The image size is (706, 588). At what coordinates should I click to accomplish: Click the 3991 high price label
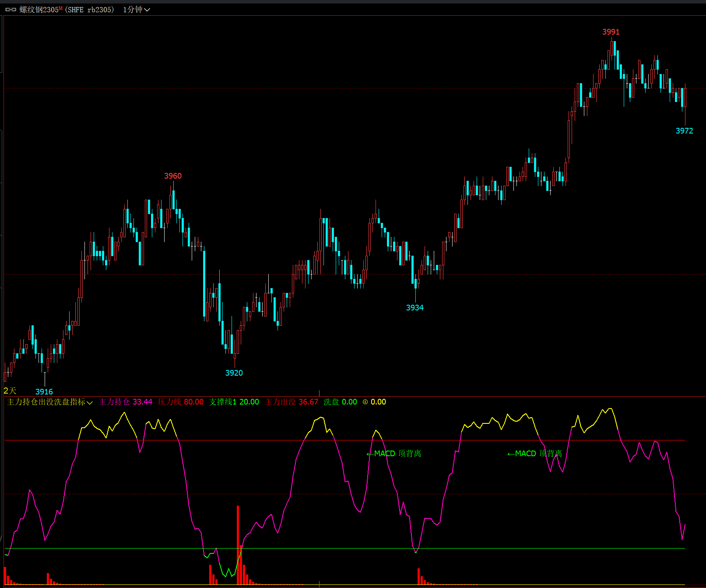click(x=611, y=32)
